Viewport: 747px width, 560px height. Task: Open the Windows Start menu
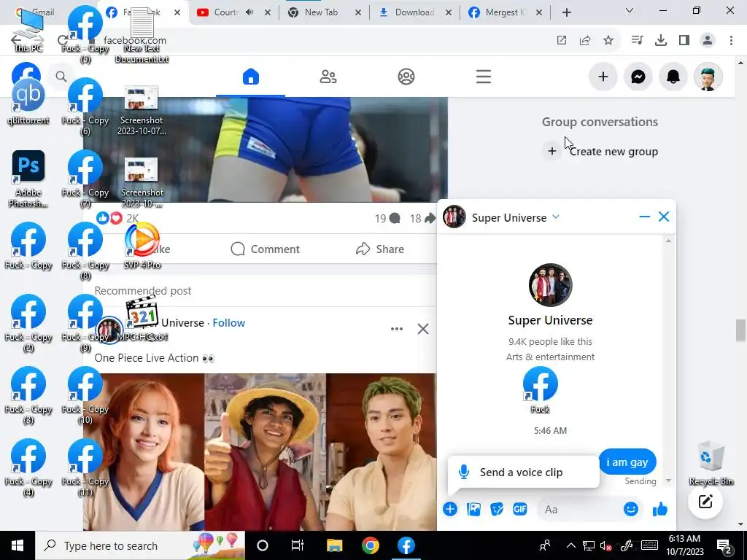pos(18,545)
